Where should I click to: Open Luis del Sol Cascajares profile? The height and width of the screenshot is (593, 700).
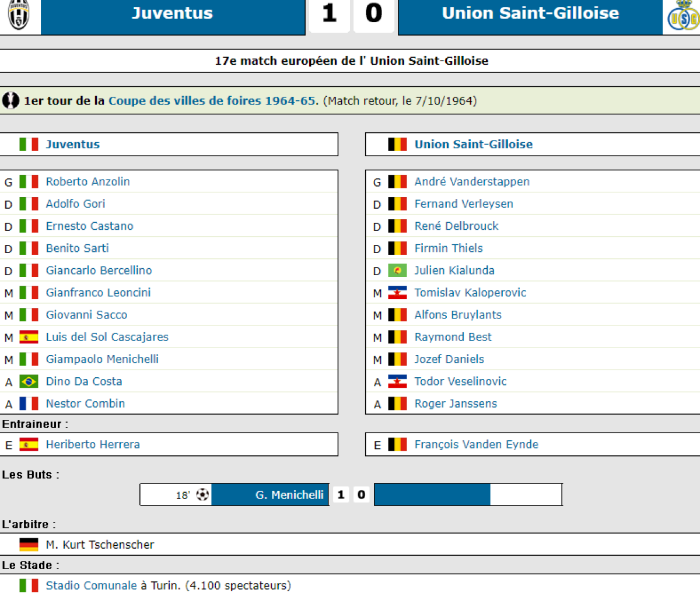(107, 337)
